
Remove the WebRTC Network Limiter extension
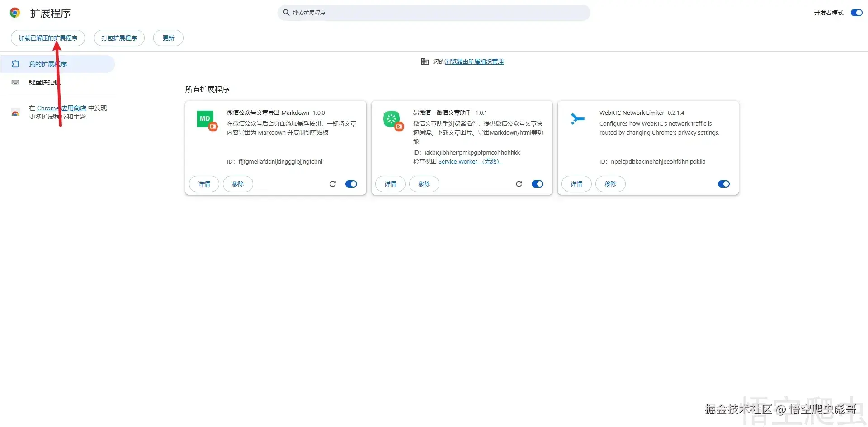610,184
